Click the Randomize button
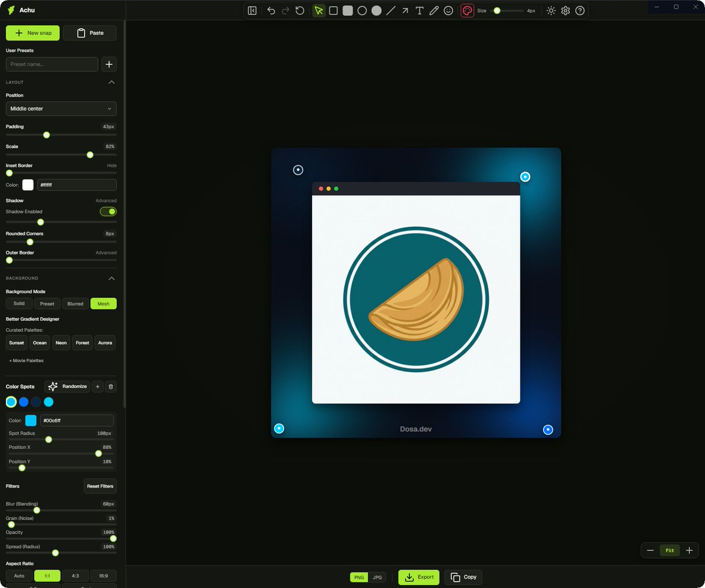Viewport: 705px width, 588px height. (x=68, y=387)
